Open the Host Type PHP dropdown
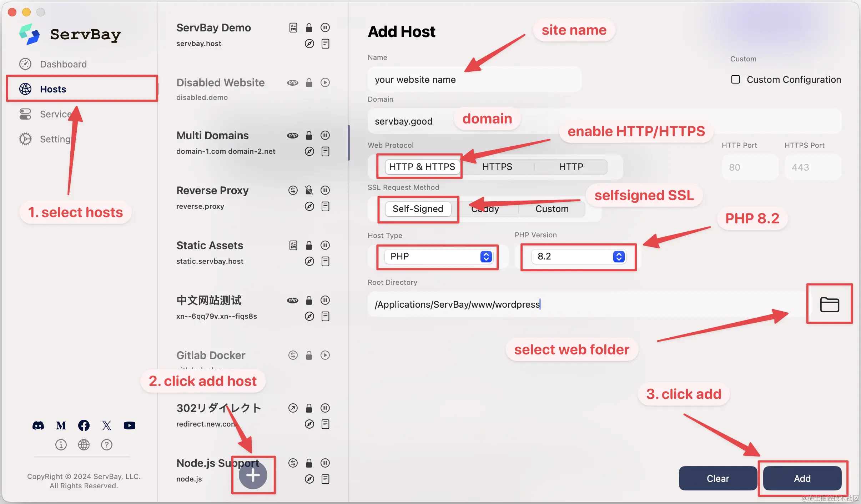This screenshot has width=861, height=504. [x=439, y=256]
